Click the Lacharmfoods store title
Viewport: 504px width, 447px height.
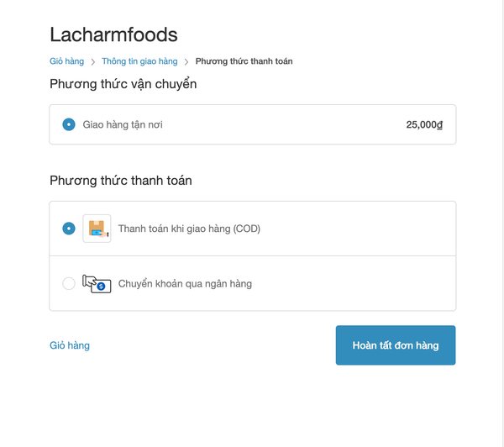pyautogui.click(x=113, y=34)
